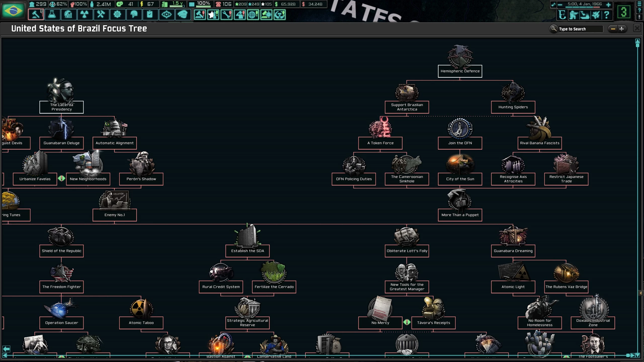Open the officer corps cap tab
This screenshot has height=362, width=644.
[183, 15]
